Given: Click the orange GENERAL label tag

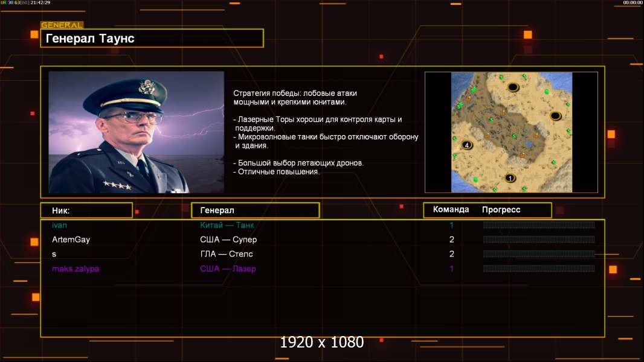Looking at the screenshot, I should [x=62, y=25].
